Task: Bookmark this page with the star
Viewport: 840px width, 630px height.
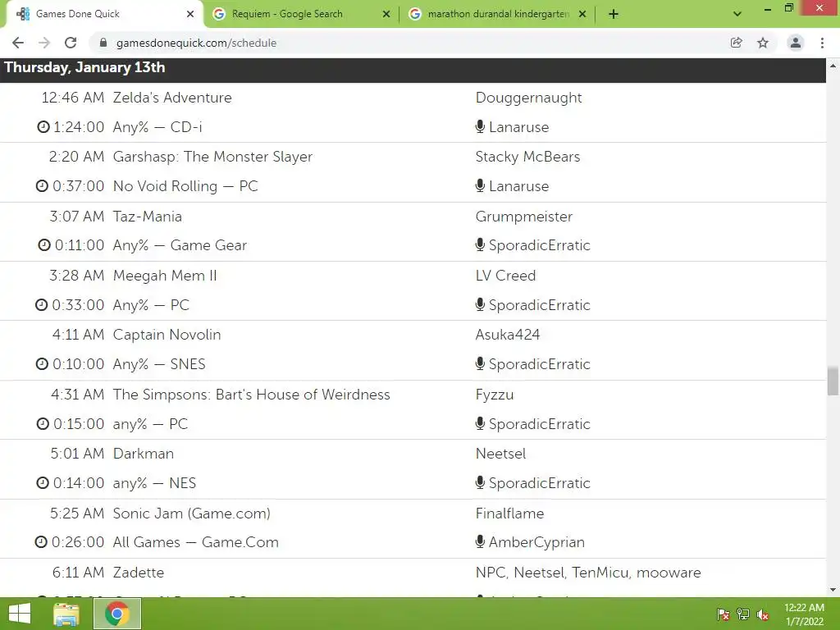Action: click(763, 43)
